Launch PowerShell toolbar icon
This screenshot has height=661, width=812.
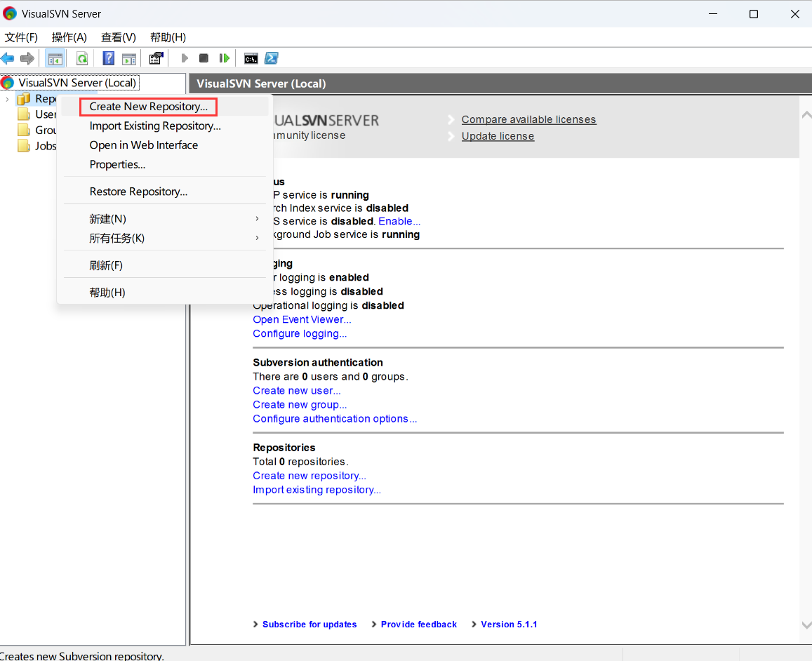pyautogui.click(x=272, y=58)
